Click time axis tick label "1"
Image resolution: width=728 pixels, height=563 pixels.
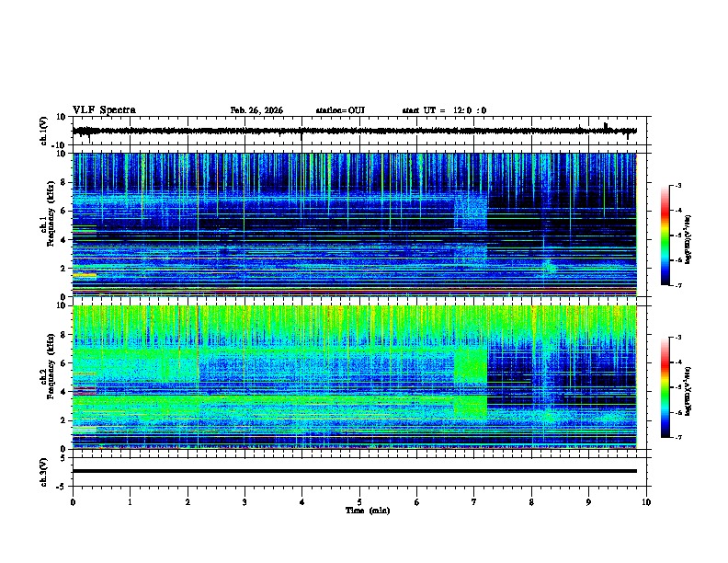pos(130,502)
